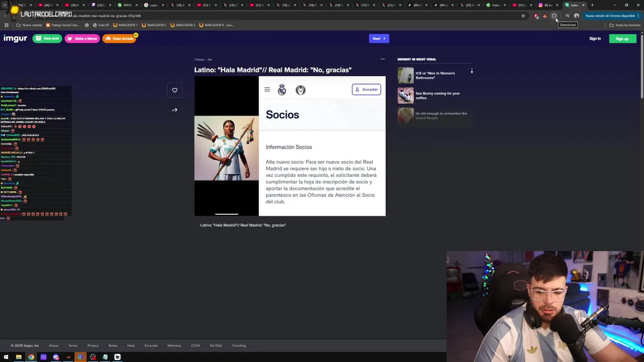
Task: Click the man in jersey photo
Action: pos(226,148)
